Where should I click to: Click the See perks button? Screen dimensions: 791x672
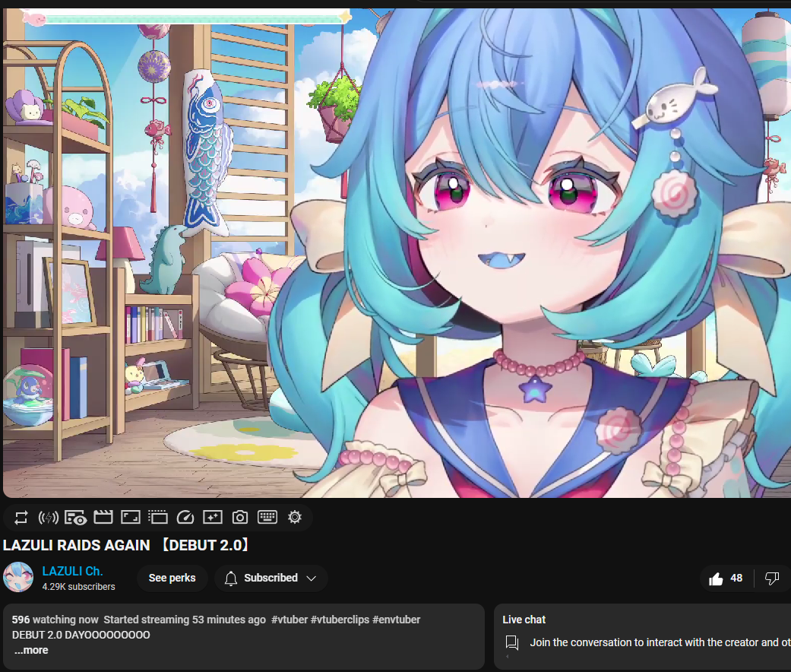[172, 578]
